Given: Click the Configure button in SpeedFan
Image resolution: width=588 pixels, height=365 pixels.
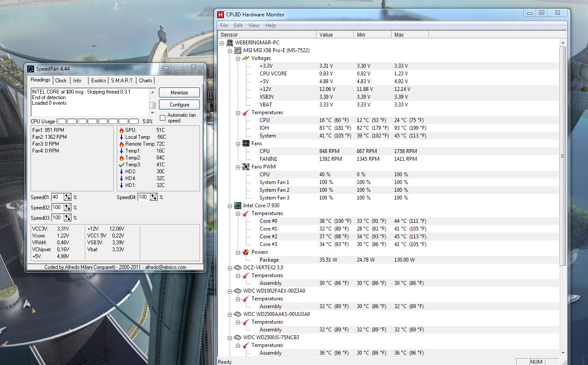Looking at the screenshot, I should pos(179,105).
